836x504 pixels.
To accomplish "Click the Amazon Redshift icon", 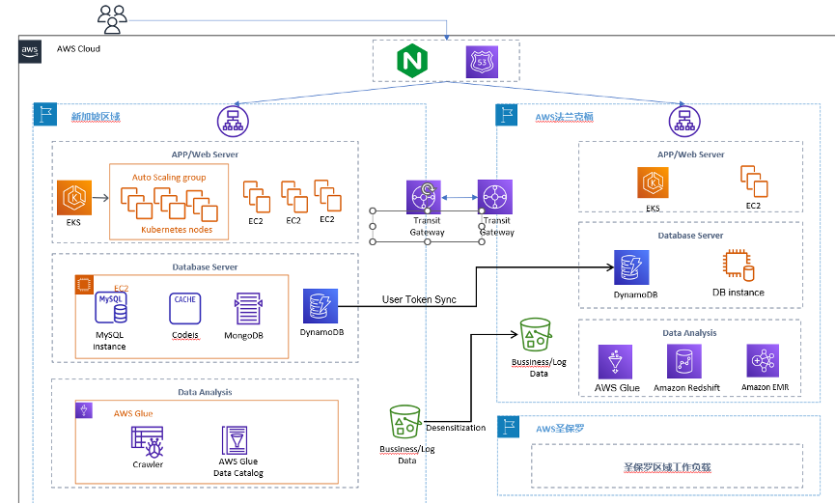I will (x=683, y=362).
